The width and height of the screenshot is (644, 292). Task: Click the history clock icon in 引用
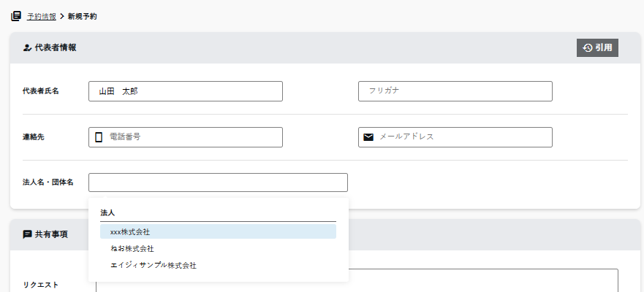point(587,47)
